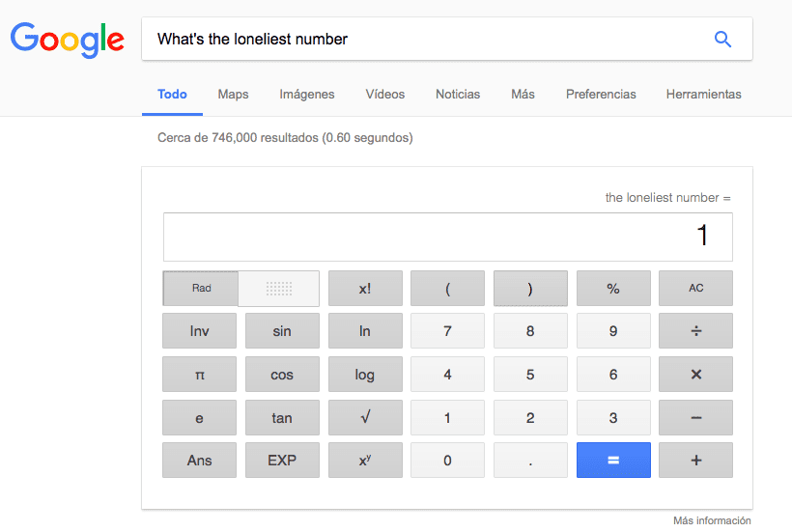The height and width of the screenshot is (532, 792).
Task: Switch to the Noticias tab
Action: [x=458, y=95]
